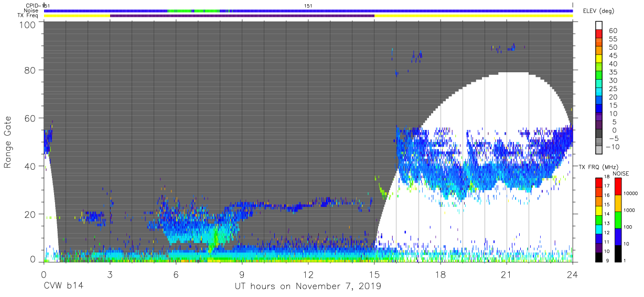The image size is (644, 297).
Task: Click the purple section of the TX Freq strip
Action: coord(242,16)
